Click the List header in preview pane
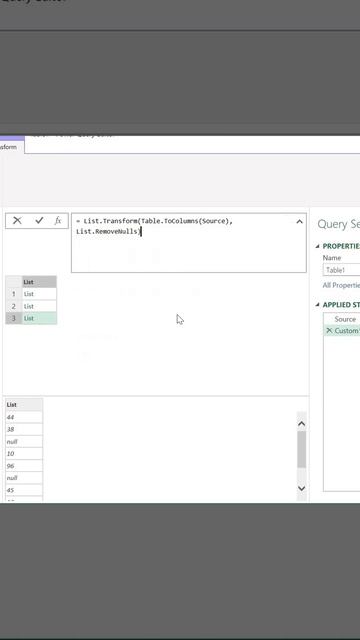 point(24,404)
